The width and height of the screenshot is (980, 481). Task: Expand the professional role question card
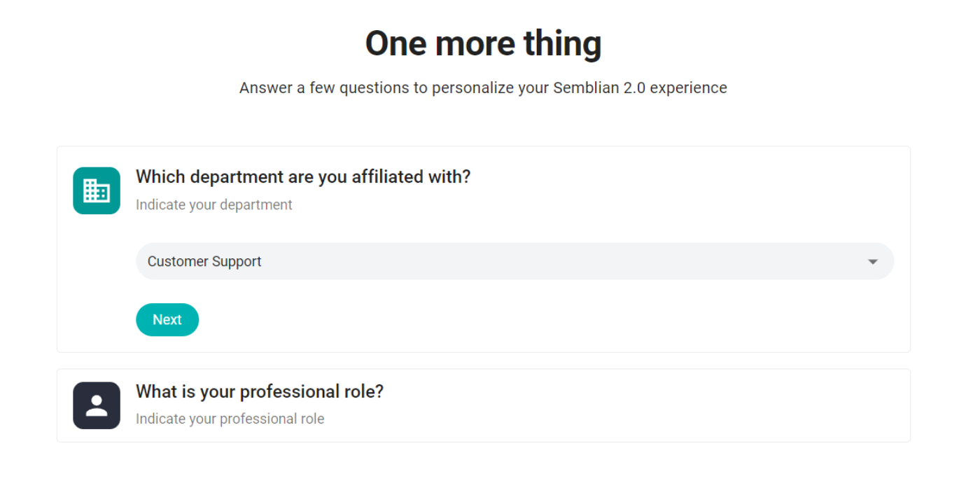tap(483, 405)
